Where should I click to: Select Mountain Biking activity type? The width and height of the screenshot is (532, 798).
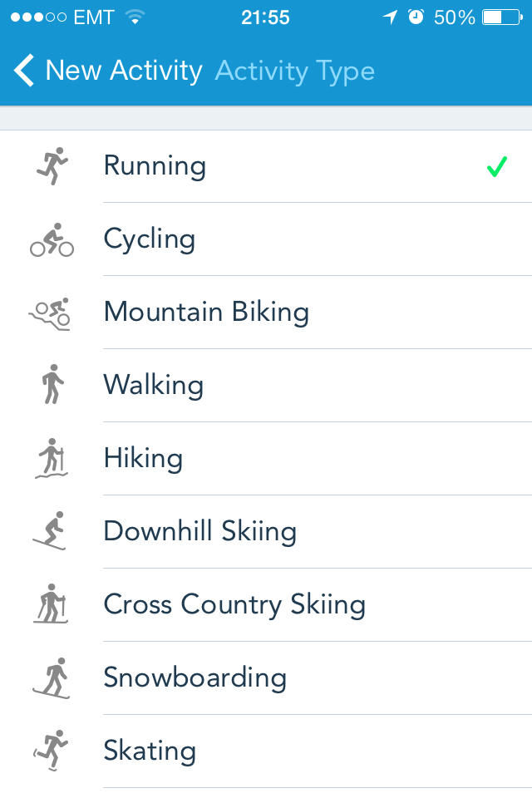point(206,313)
